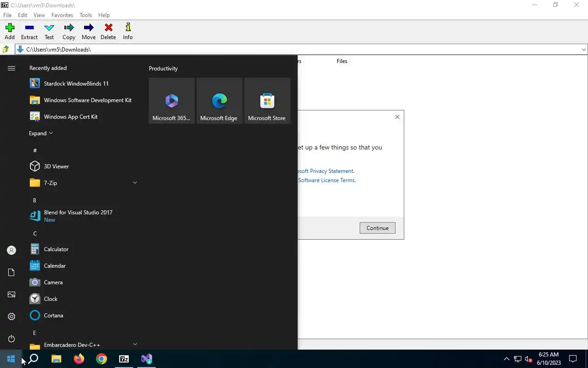
Task: Click the Info toolbar icon
Action: (128, 31)
